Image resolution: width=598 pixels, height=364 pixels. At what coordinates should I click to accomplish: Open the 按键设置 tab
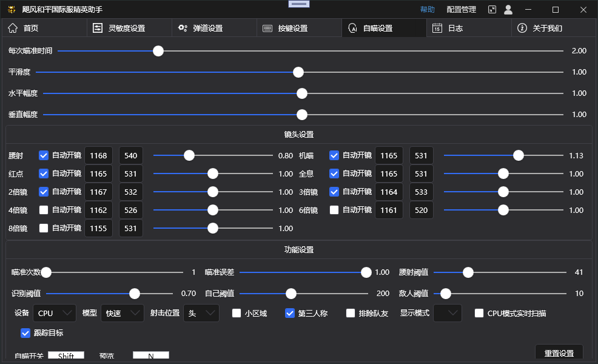click(300, 28)
